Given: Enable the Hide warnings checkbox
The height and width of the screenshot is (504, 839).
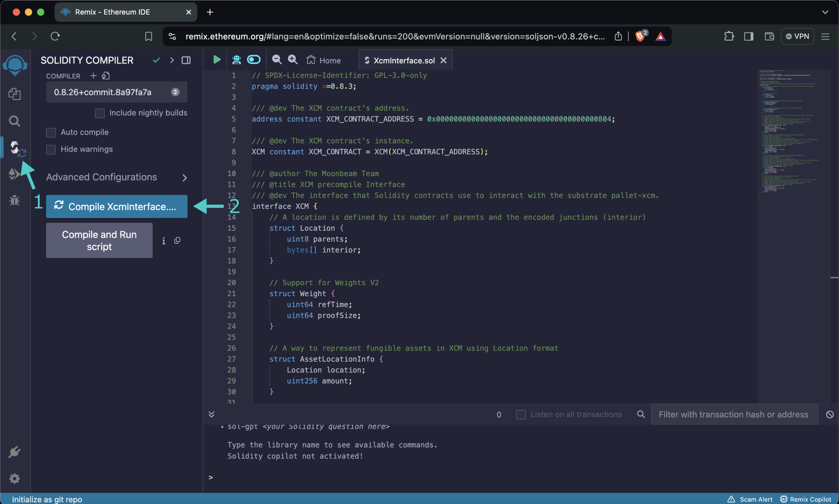Looking at the screenshot, I should tap(51, 149).
